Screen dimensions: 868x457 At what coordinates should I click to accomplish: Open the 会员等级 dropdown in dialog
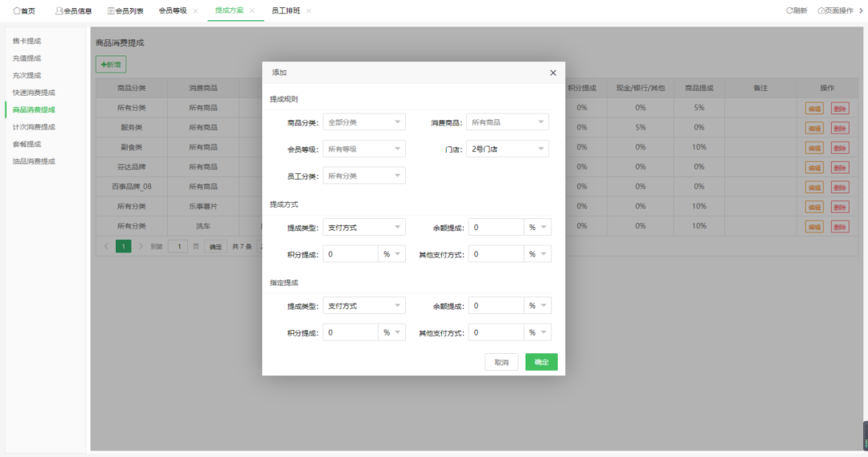(363, 149)
